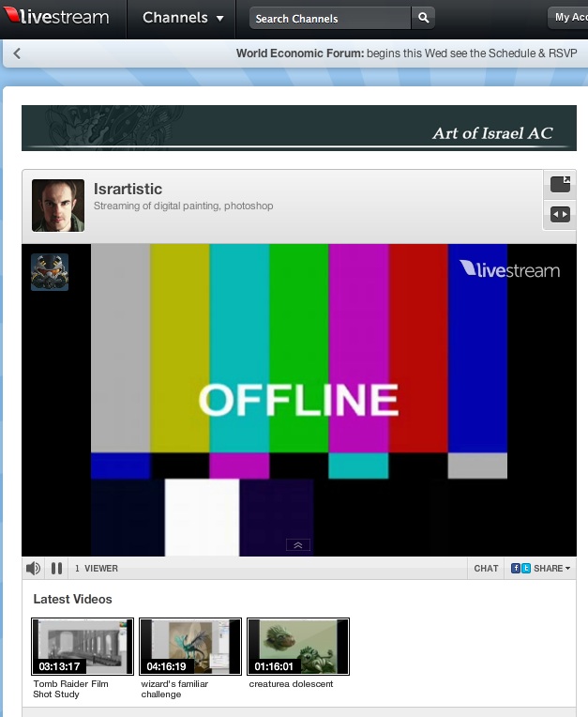The image size is (588, 717).
Task: Click the Isrartistic profile avatar
Action: pos(58,206)
